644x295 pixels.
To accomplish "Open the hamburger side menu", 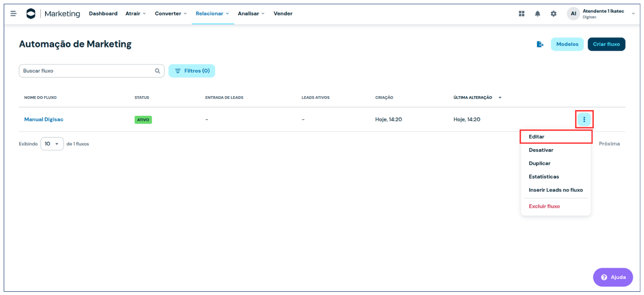I will [x=13, y=13].
